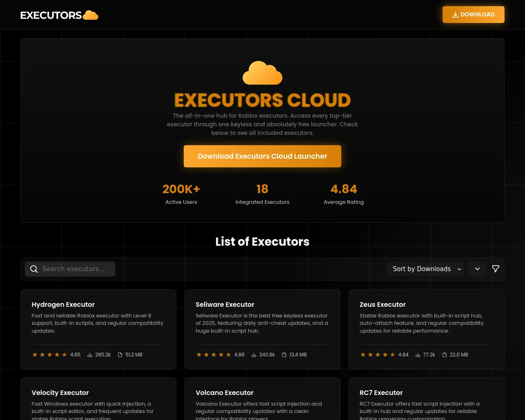Open the Sort by Downloads dropdown
This screenshot has height=420, width=525.
click(426, 269)
